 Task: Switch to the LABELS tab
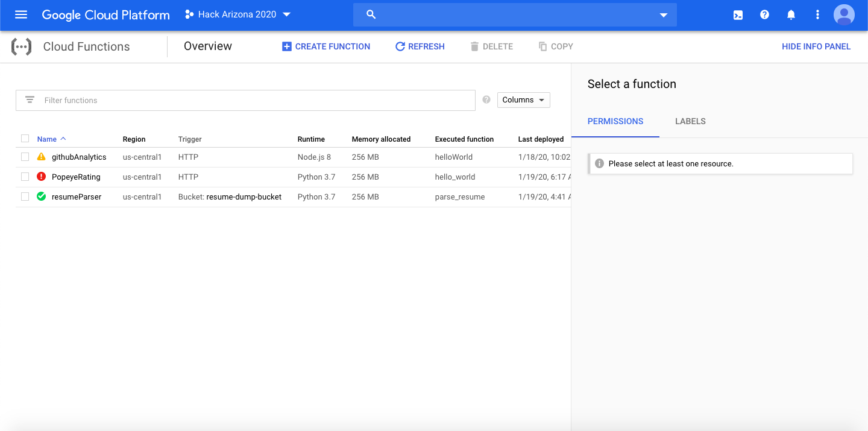pos(690,121)
